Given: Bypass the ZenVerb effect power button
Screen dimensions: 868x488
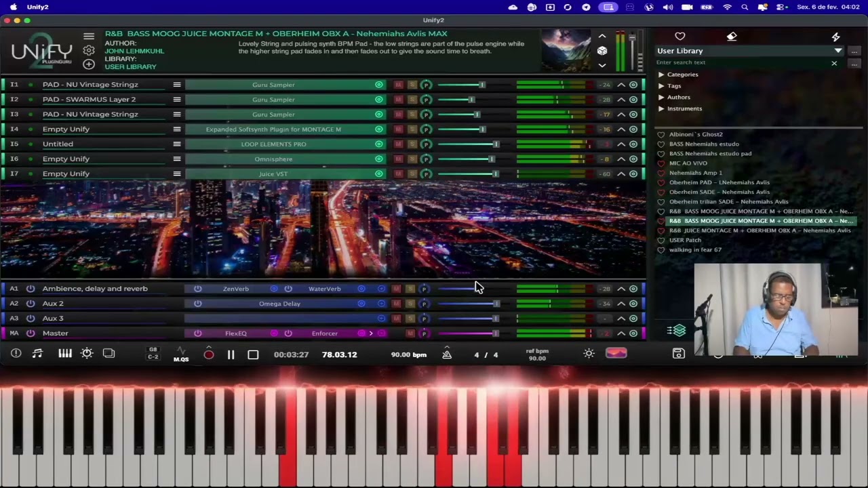Looking at the screenshot, I should tap(197, 289).
